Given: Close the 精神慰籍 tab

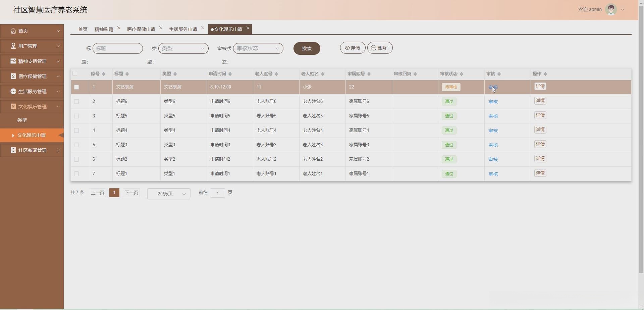Looking at the screenshot, I should point(119,28).
